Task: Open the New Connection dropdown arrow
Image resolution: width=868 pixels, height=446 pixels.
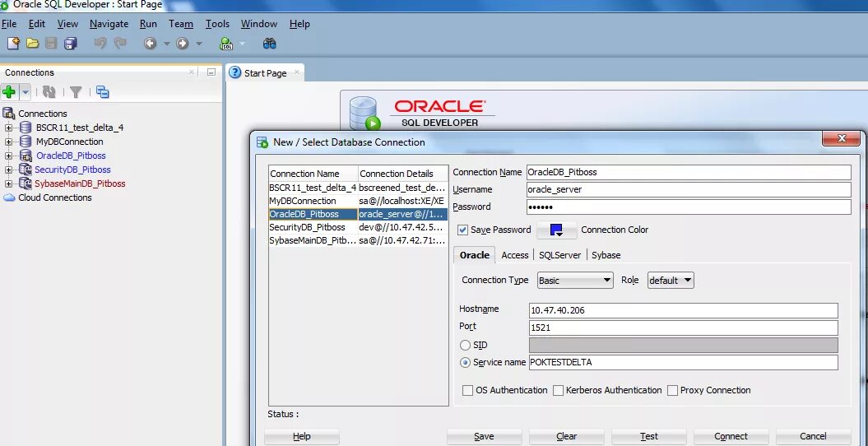Action: click(26, 92)
